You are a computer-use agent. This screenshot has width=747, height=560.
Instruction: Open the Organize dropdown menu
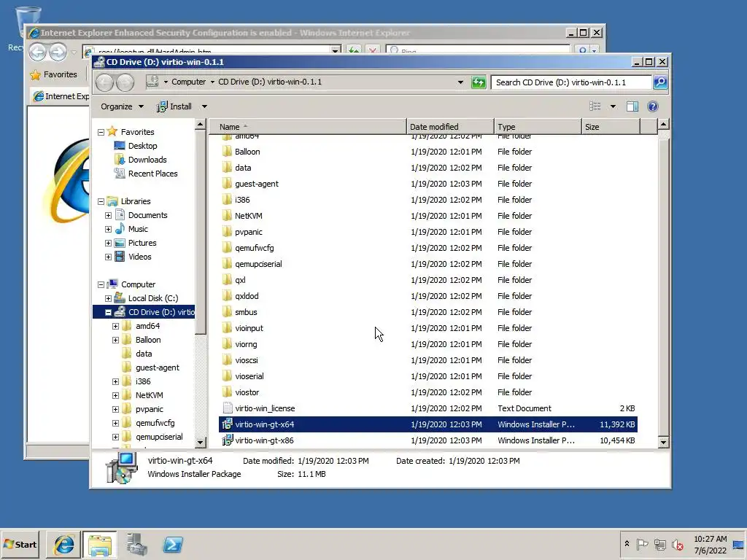pos(122,106)
